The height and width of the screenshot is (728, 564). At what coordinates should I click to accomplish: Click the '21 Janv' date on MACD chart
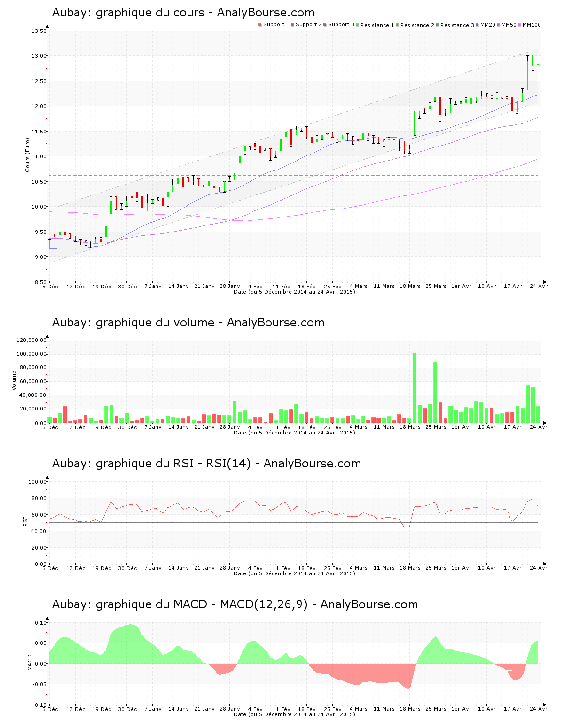204,709
